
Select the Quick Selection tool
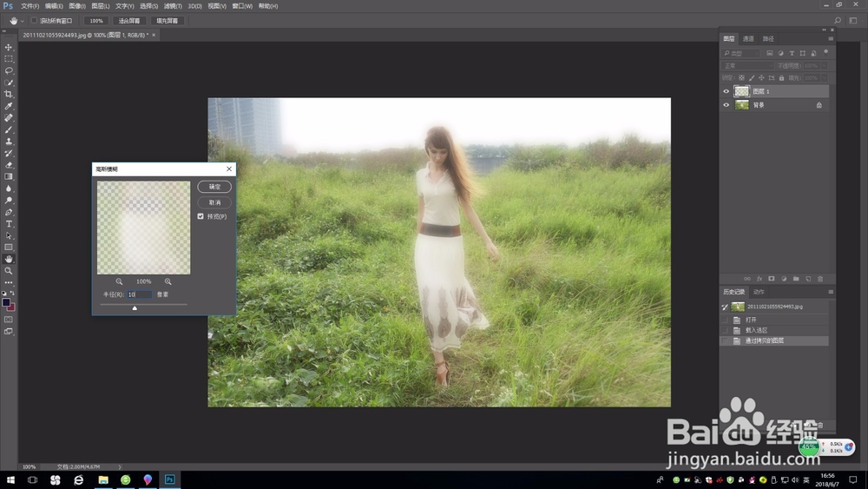[9, 83]
